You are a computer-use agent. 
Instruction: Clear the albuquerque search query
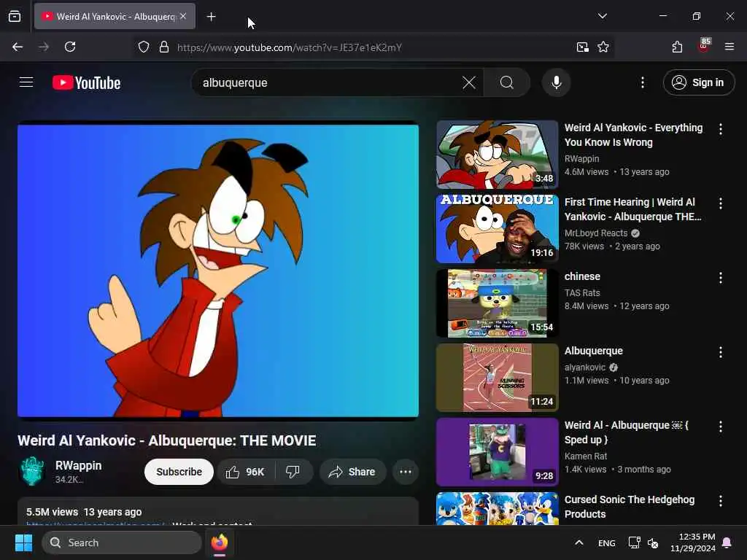(x=469, y=83)
